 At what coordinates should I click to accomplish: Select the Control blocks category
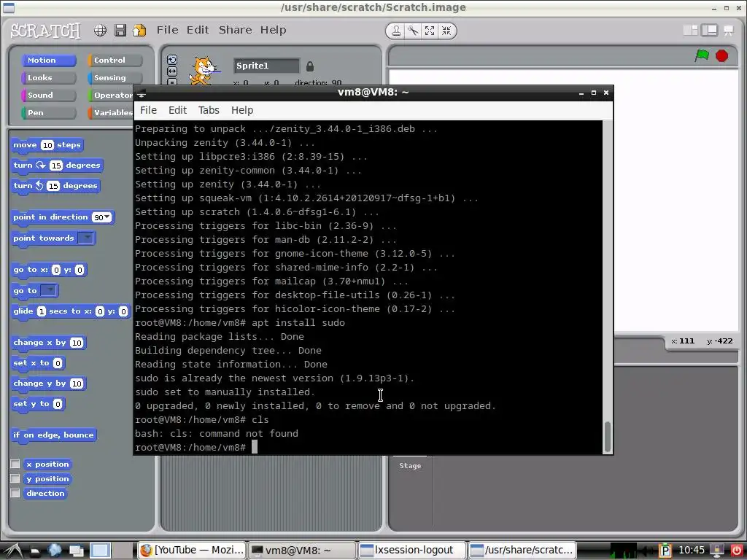pyautogui.click(x=115, y=61)
